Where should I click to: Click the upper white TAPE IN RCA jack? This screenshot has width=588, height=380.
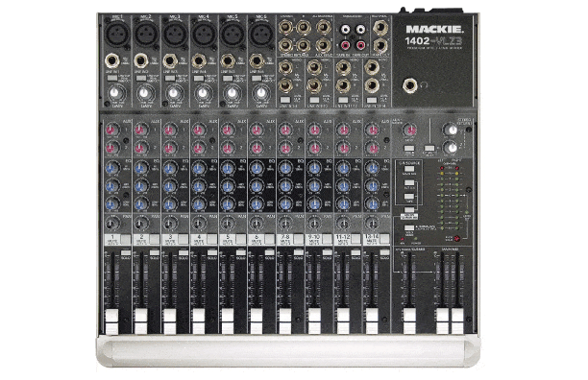tap(345, 29)
